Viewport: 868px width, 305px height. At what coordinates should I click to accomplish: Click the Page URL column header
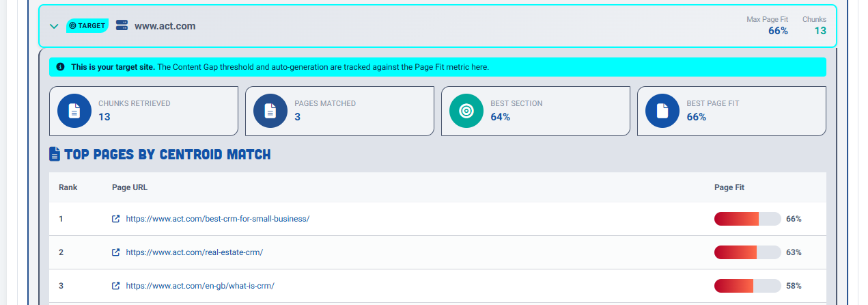click(130, 187)
